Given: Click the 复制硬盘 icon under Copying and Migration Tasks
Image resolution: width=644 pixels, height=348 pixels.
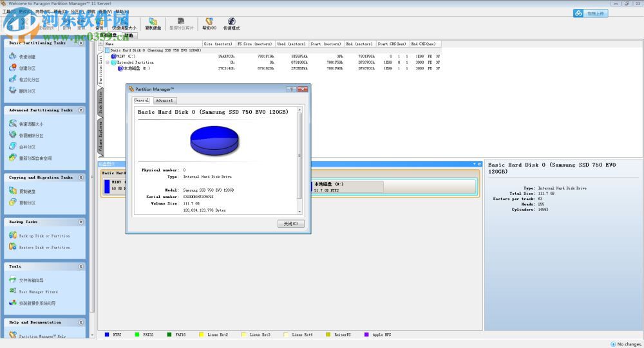Looking at the screenshot, I should tap(13, 191).
